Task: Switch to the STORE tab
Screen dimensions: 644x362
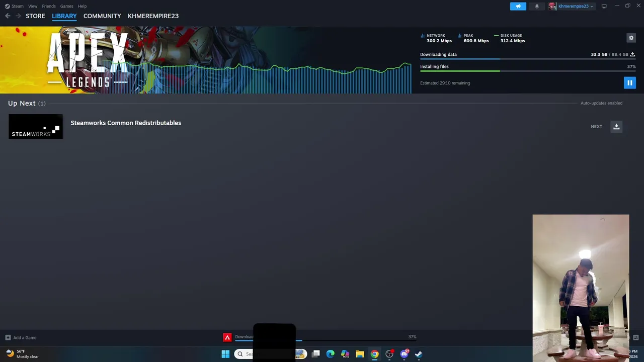Action: 35,16
